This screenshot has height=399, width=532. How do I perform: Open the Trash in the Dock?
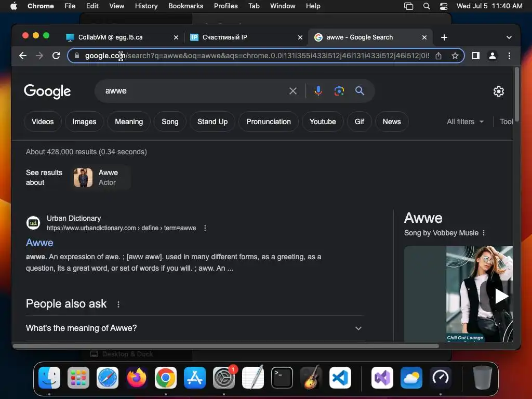pyautogui.click(x=482, y=377)
